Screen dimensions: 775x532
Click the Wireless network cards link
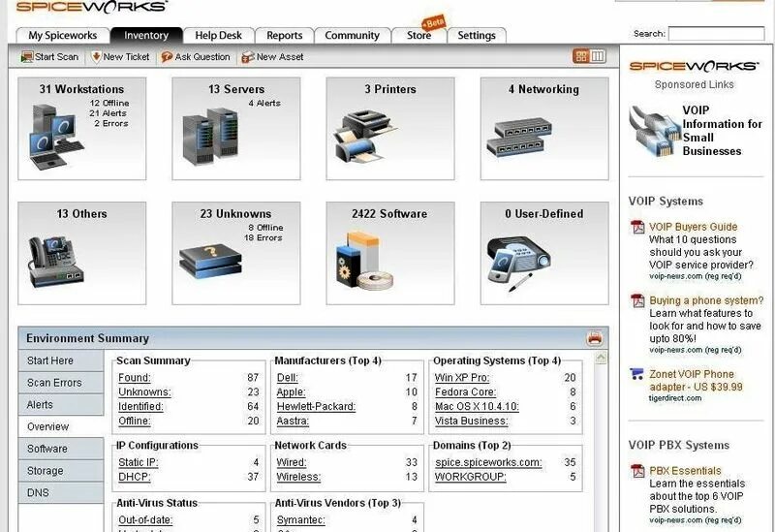(298, 477)
